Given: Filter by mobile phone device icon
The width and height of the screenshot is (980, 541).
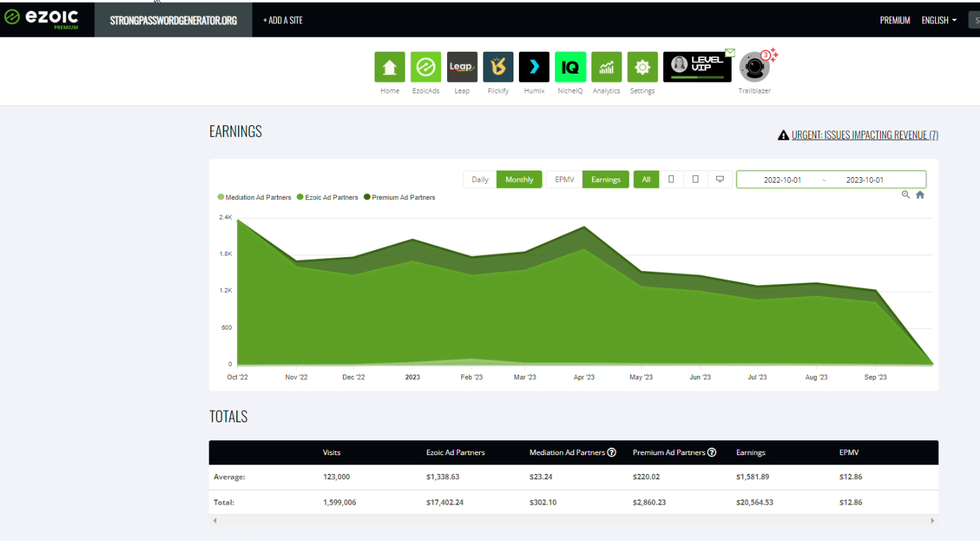Looking at the screenshot, I should point(671,179).
